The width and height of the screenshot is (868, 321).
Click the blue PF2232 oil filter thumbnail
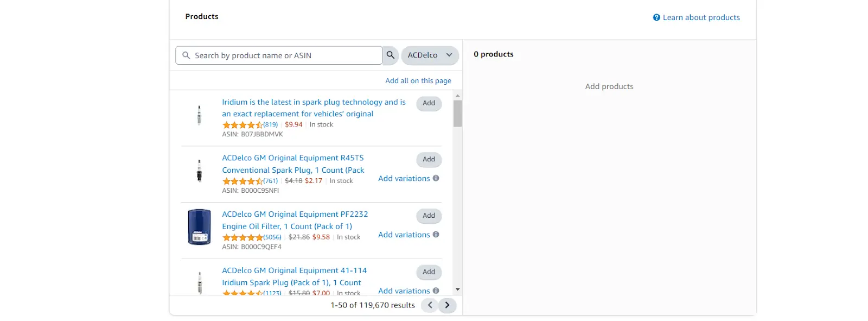click(x=199, y=227)
